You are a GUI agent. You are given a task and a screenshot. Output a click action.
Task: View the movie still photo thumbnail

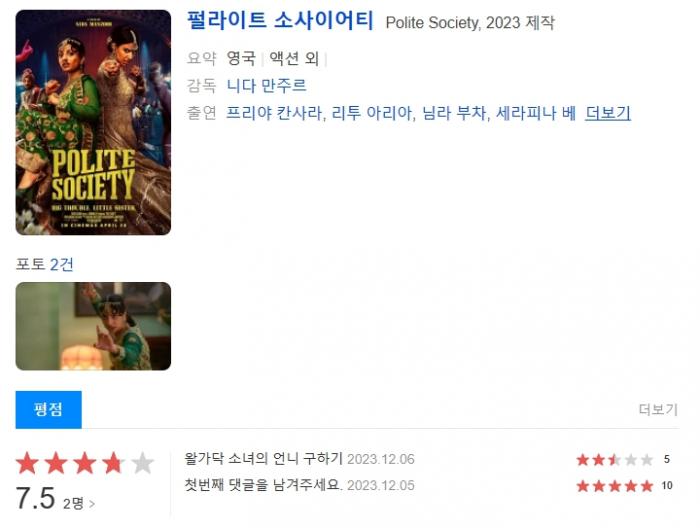pos(93,326)
